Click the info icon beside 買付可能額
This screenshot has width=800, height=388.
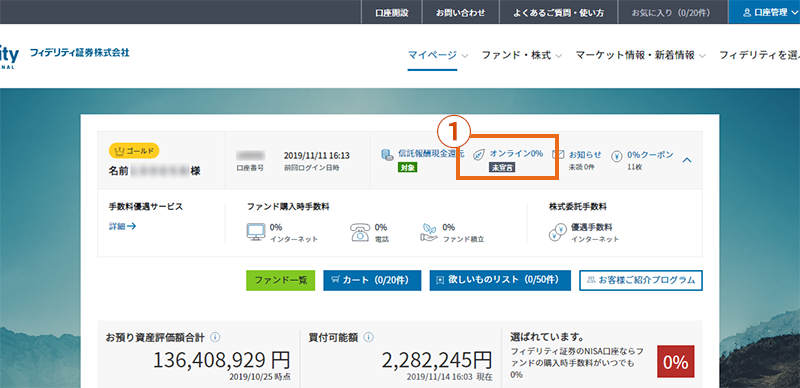pyautogui.click(x=369, y=337)
